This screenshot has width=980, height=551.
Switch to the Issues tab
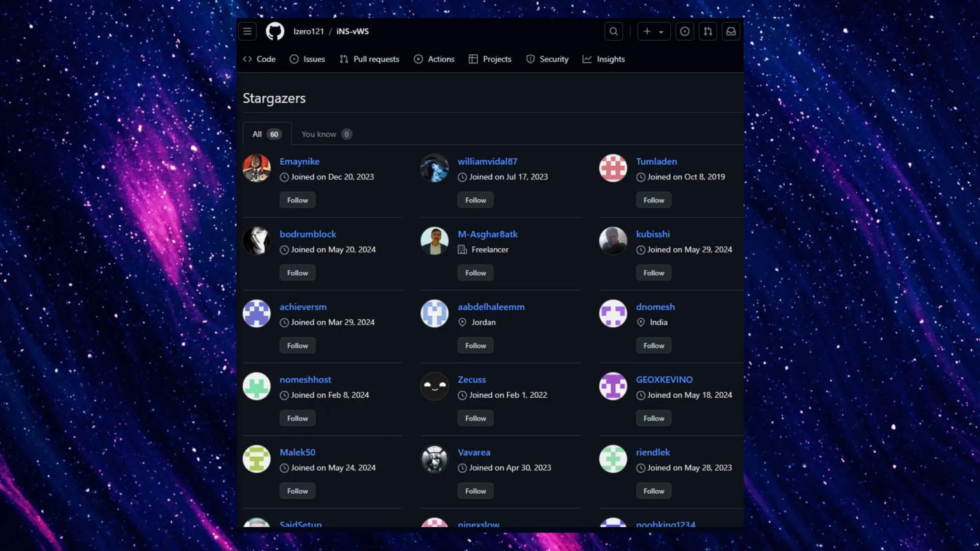(x=307, y=59)
